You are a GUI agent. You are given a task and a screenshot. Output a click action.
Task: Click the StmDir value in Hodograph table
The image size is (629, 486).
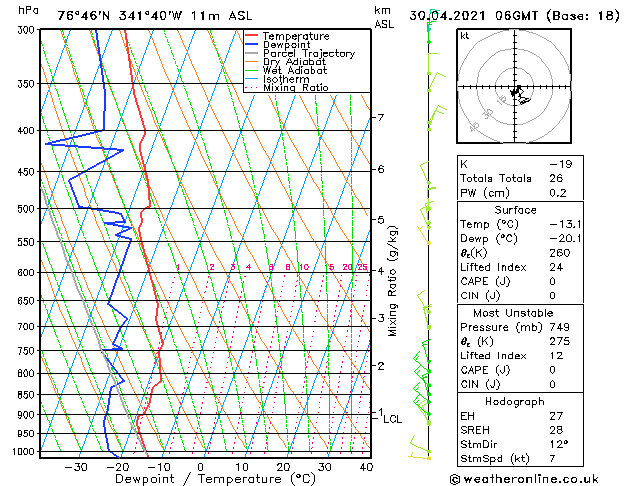pyautogui.click(x=559, y=444)
